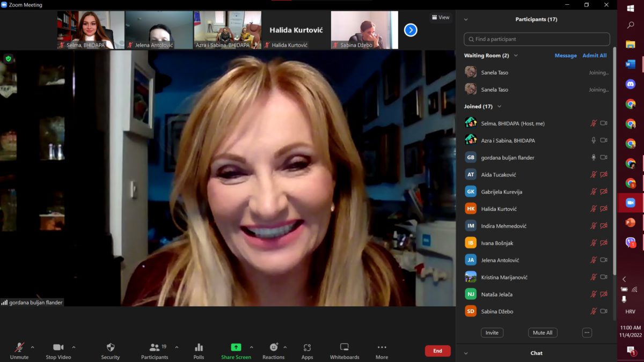Open the Reactions emoji panel
The image size is (644, 362).
[x=274, y=348]
